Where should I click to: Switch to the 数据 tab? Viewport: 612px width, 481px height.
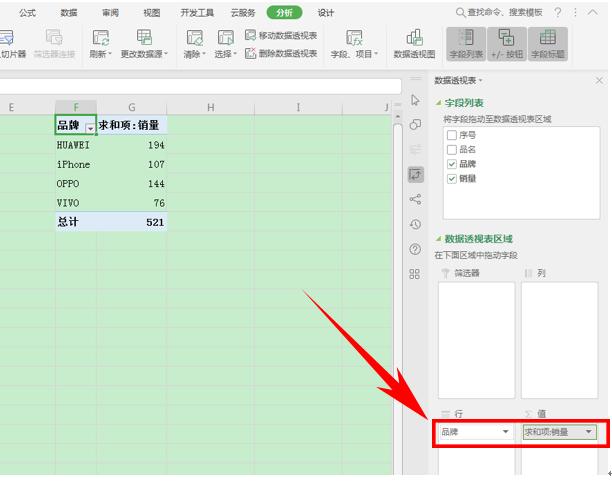click(69, 13)
